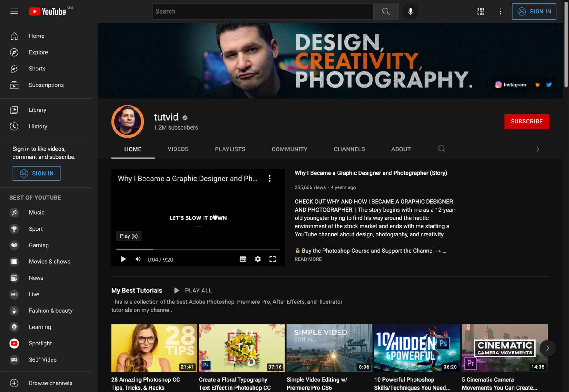Open the hamburger guide menu
The height and width of the screenshot is (392, 569).
point(14,11)
